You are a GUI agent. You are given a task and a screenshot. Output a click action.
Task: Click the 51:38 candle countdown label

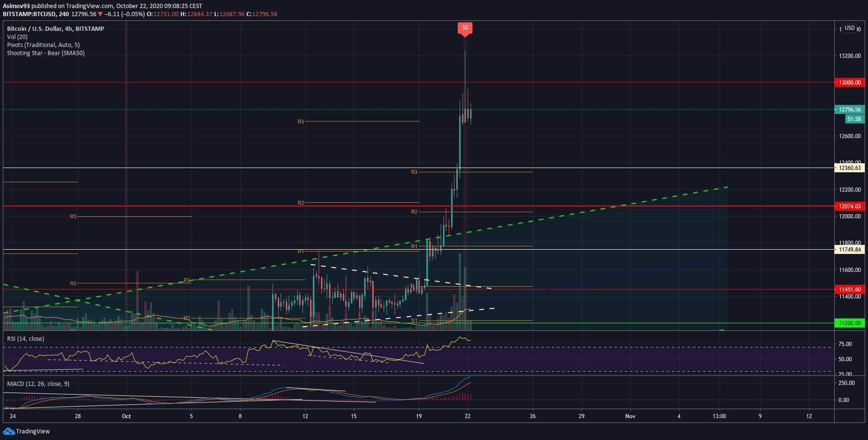(x=853, y=119)
